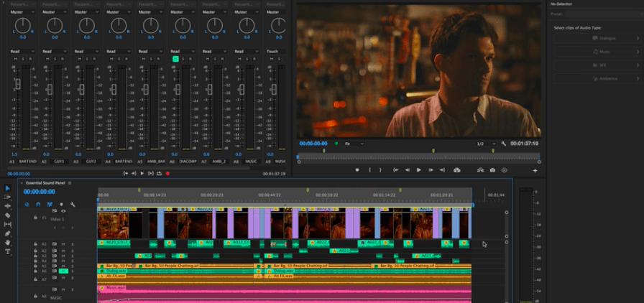Image resolution: width=644 pixels, height=303 pixels.
Task: Choose Dialogue audio type
Action: click(597, 38)
